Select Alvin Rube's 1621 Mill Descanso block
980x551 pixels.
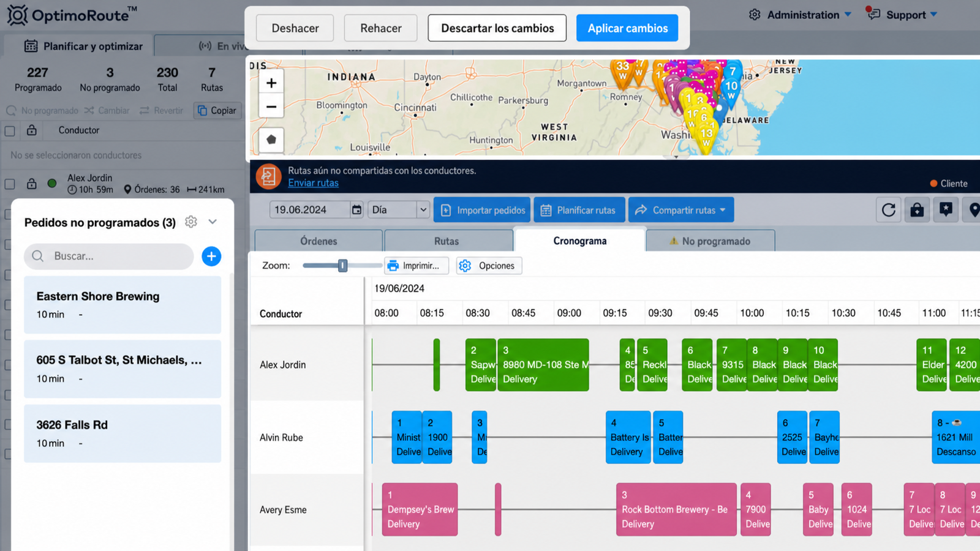click(956, 437)
